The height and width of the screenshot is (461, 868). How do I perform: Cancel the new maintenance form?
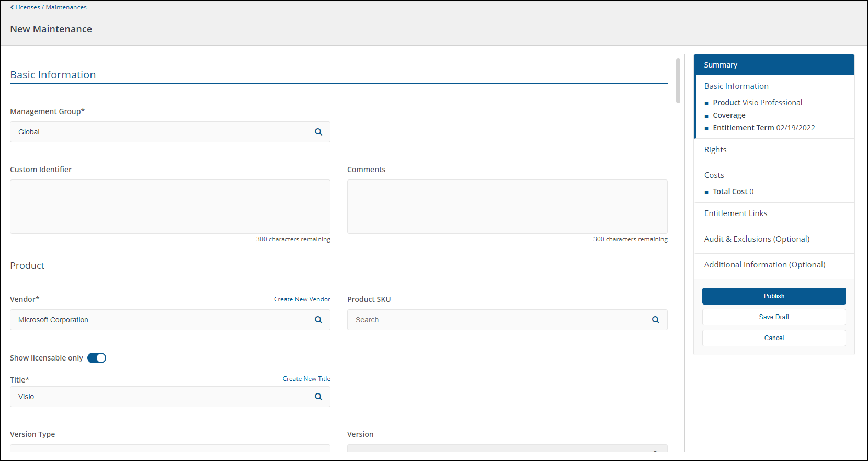coord(773,338)
